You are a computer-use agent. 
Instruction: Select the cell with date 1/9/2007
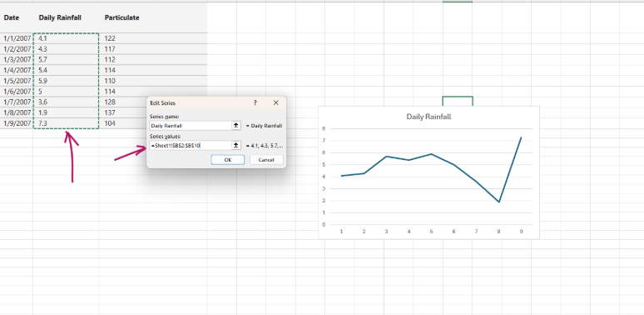click(x=17, y=123)
